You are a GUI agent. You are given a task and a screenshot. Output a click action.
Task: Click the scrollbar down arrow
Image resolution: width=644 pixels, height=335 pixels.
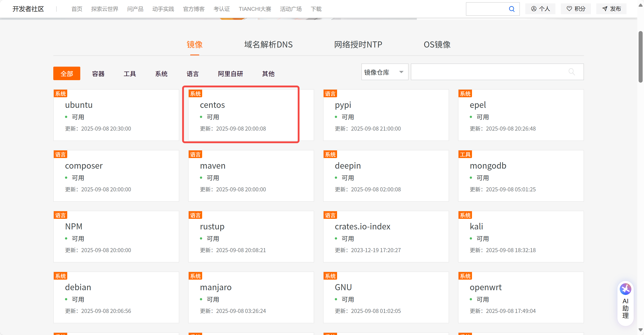pyautogui.click(x=640, y=330)
